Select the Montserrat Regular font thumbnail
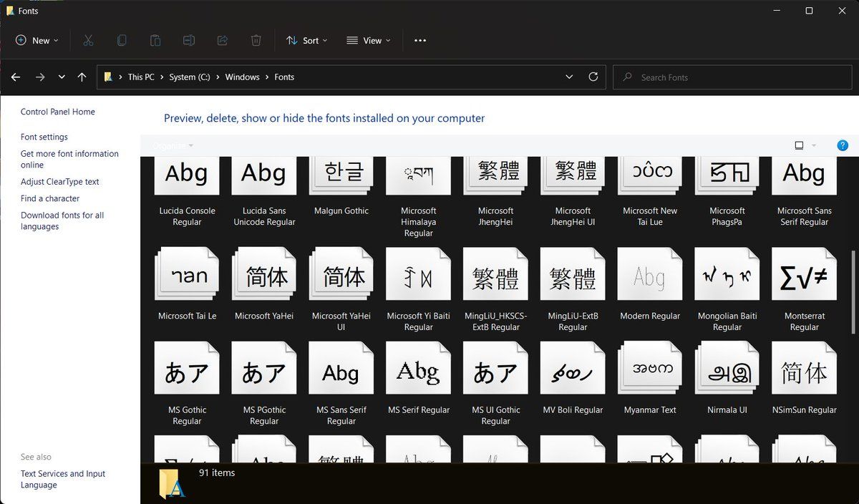Image resolution: width=859 pixels, height=504 pixels. 804,276
